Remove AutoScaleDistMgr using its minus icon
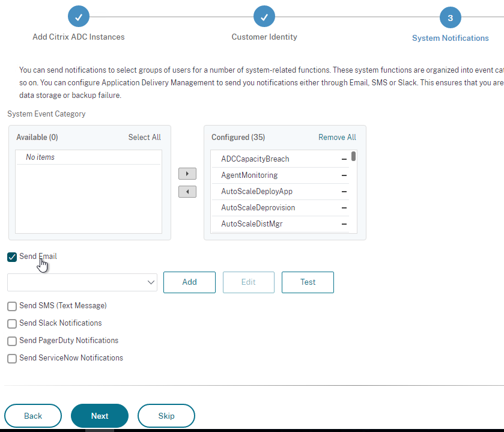This screenshot has width=504, height=432. point(344,224)
